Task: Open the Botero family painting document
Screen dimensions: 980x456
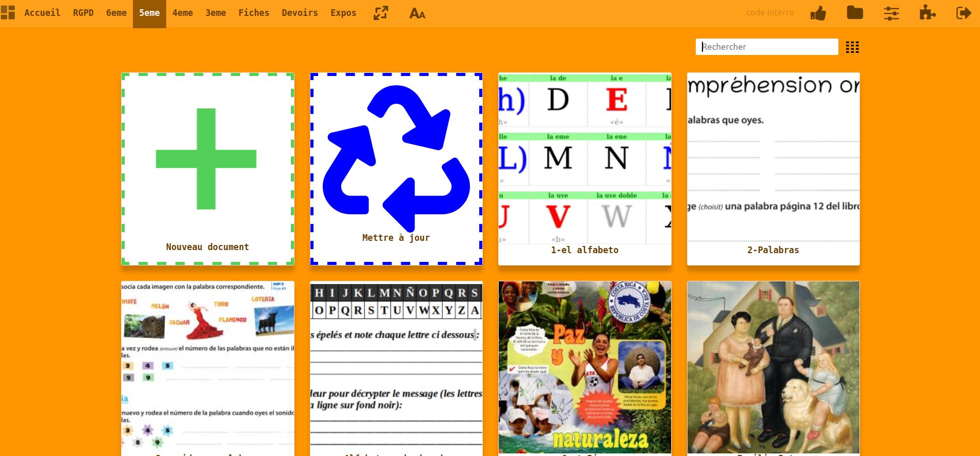Action: pyautogui.click(x=773, y=368)
